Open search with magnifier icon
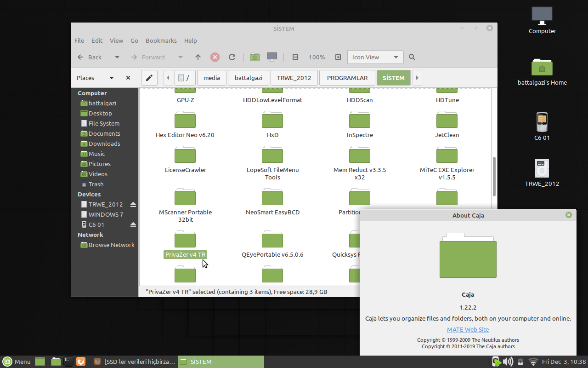 pyautogui.click(x=412, y=57)
